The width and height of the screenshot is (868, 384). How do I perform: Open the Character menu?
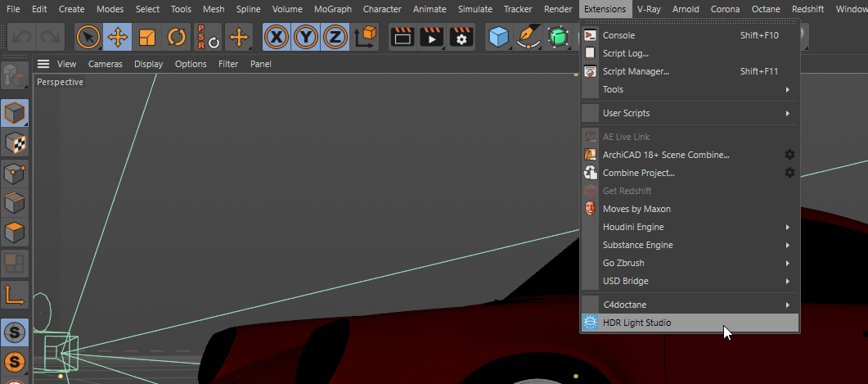[x=382, y=9]
